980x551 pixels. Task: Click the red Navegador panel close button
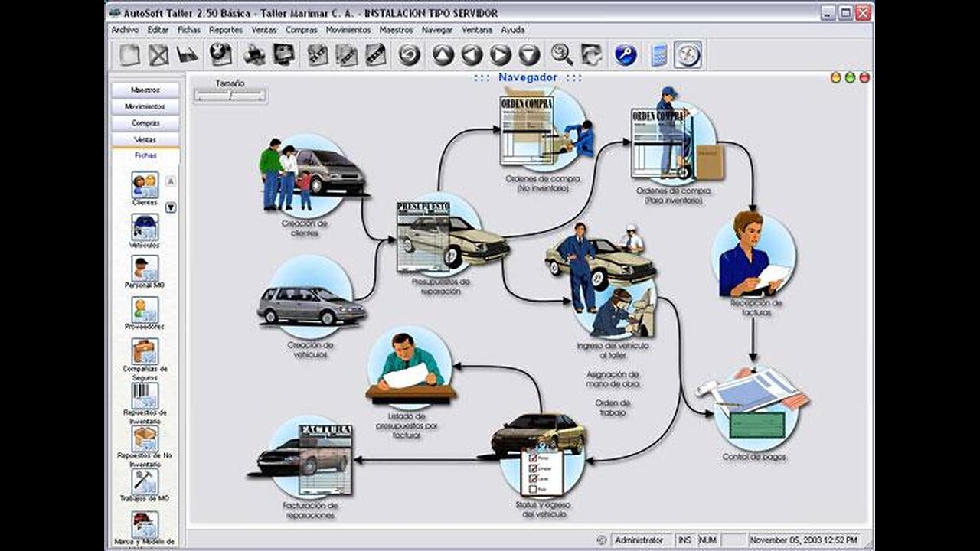864,77
